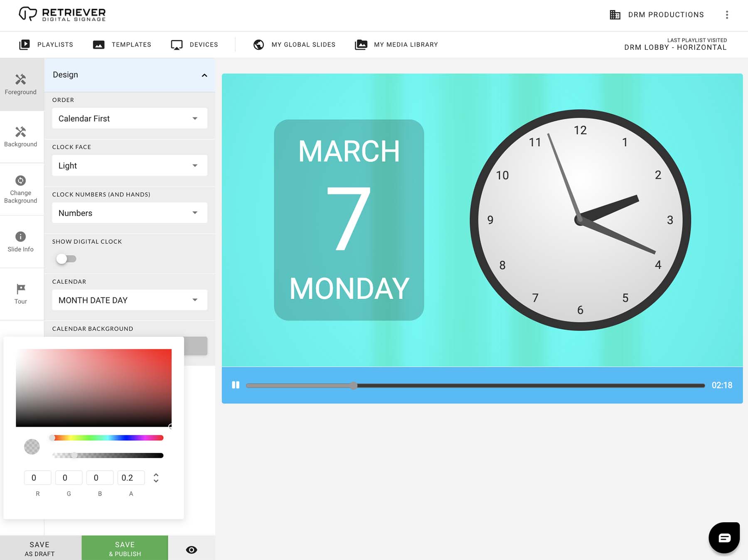Viewport: 748px width, 560px height.
Task: Open My Media Library
Action: click(x=396, y=44)
